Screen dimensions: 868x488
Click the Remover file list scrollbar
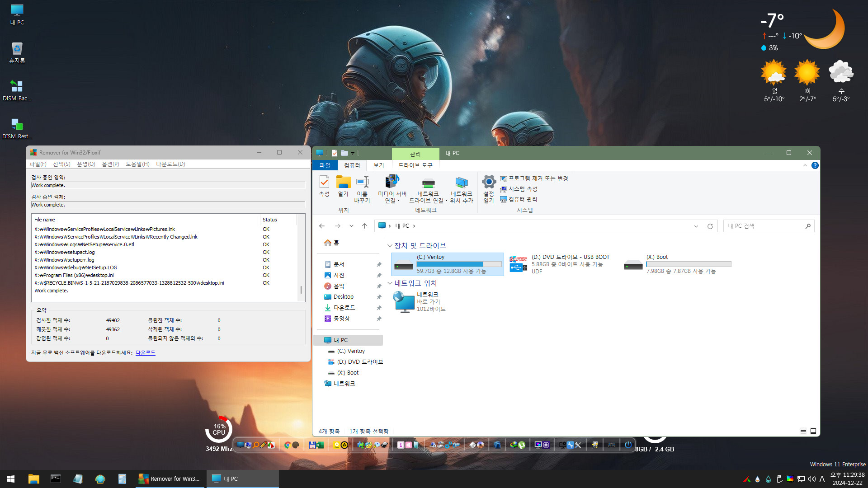coord(301,290)
